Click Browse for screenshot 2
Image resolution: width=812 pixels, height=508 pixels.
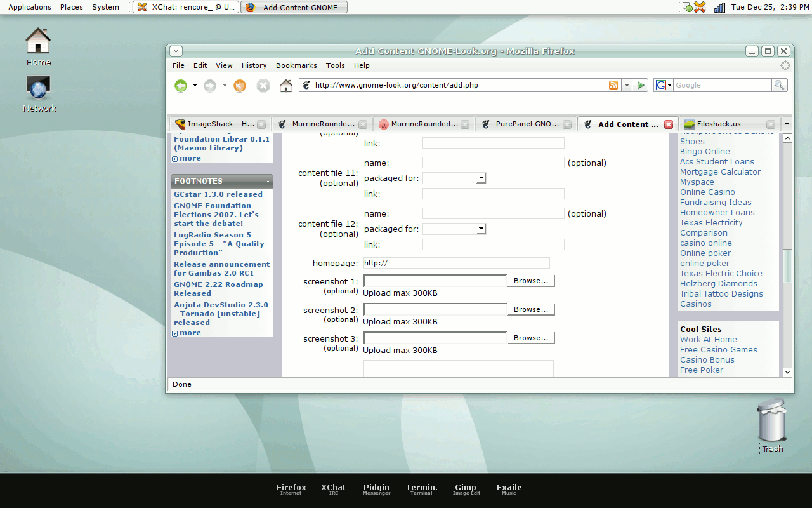(x=531, y=309)
